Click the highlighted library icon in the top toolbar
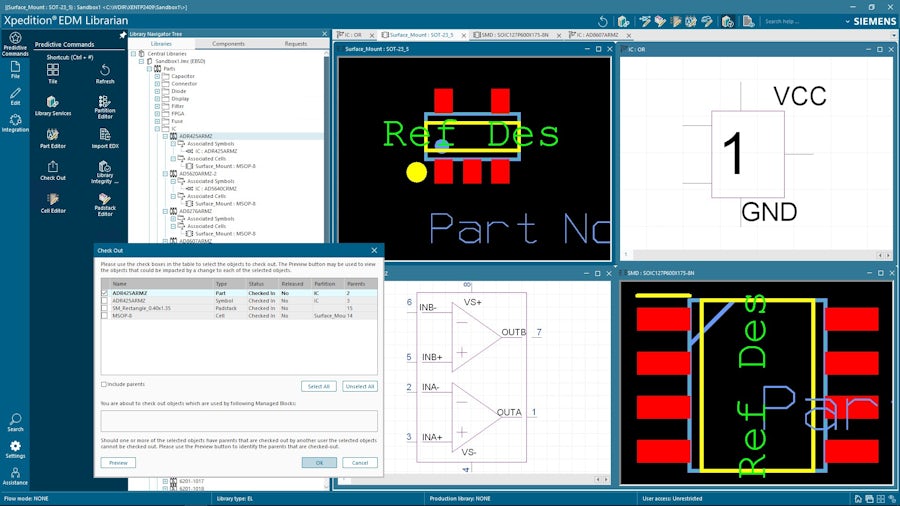900x506 pixels. pos(727,22)
